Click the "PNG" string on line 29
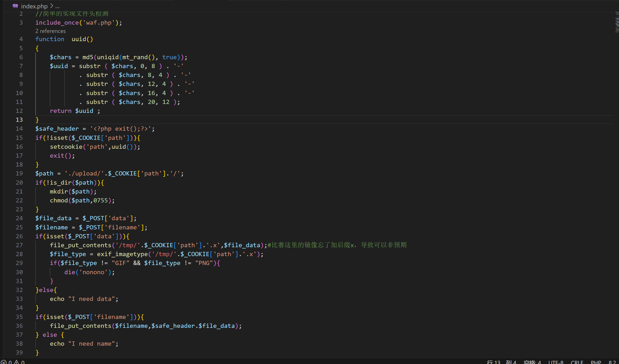 click(204, 263)
